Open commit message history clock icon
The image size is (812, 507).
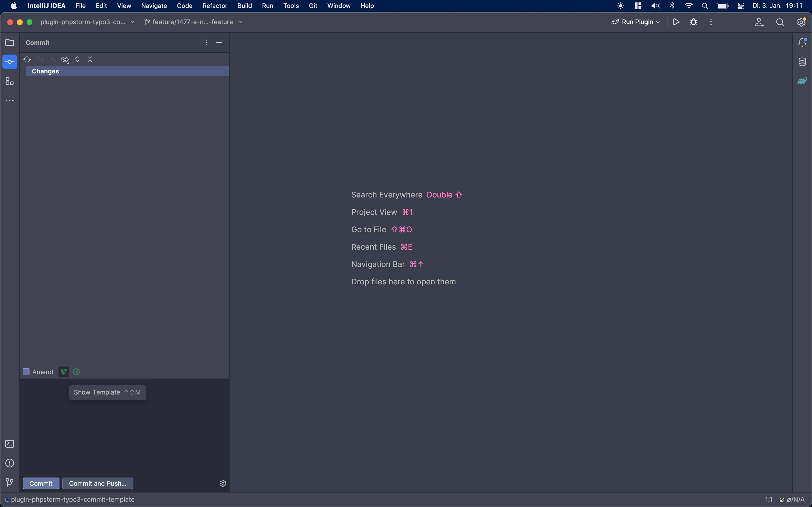[x=77, y=372]
